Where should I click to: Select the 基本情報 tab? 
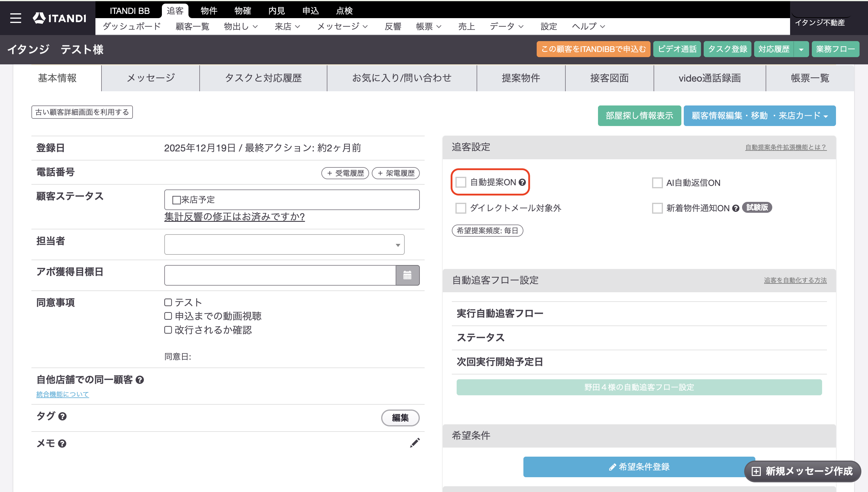click(57, 78)
